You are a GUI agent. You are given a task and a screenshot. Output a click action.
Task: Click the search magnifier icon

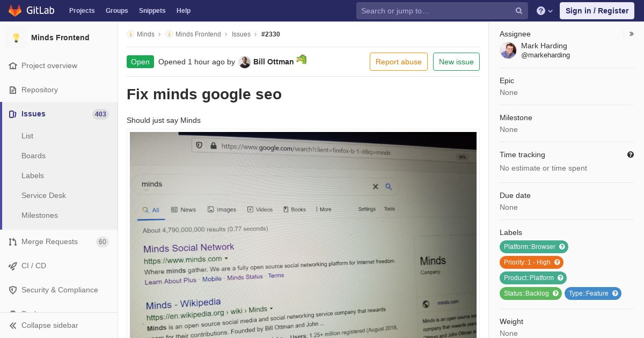(x=519, y=11)
